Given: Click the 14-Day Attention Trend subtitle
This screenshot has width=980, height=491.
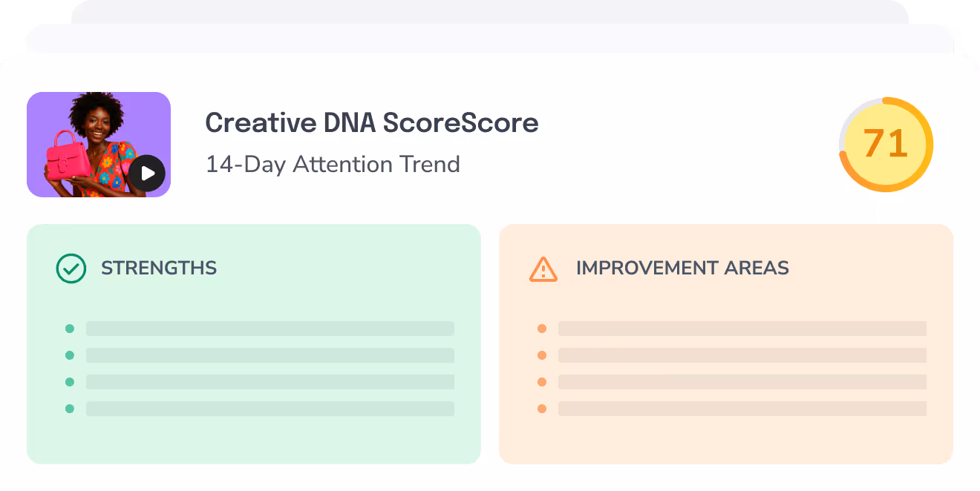Looking at the screenshot, I should click(x=333, y=164).
